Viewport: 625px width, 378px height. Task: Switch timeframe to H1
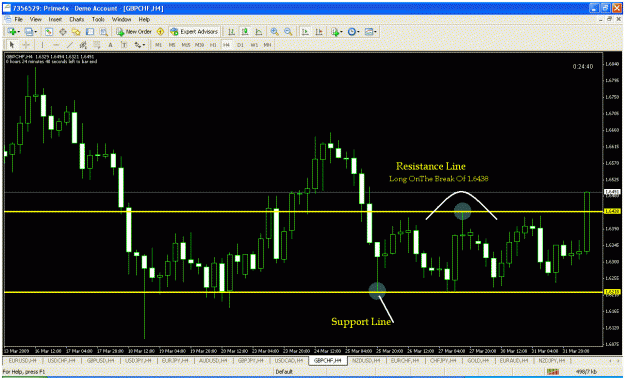pos(213,45)
